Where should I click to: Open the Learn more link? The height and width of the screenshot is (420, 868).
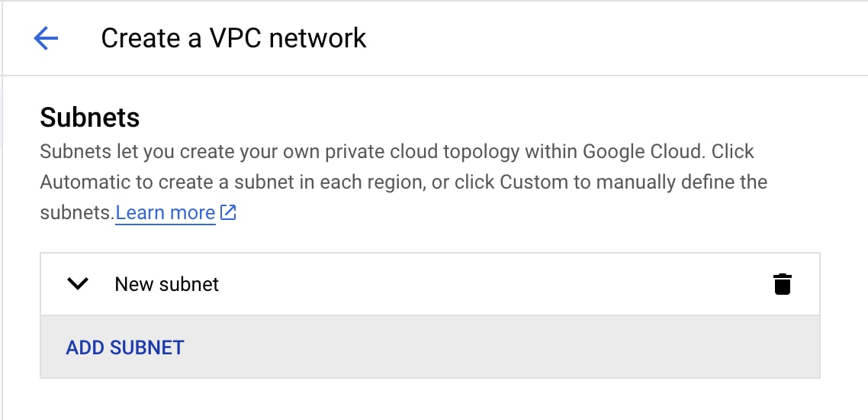165,213
